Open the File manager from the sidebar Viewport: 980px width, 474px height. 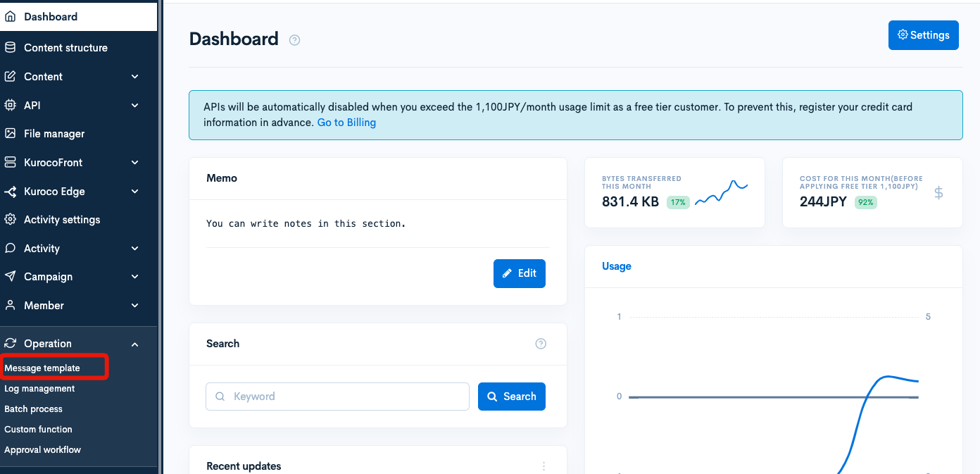point(11,133)
